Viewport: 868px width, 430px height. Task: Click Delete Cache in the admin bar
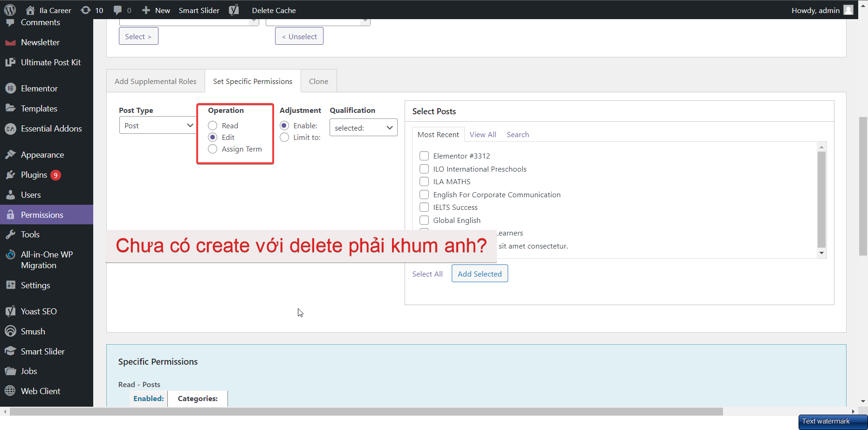tap(274, 10)
